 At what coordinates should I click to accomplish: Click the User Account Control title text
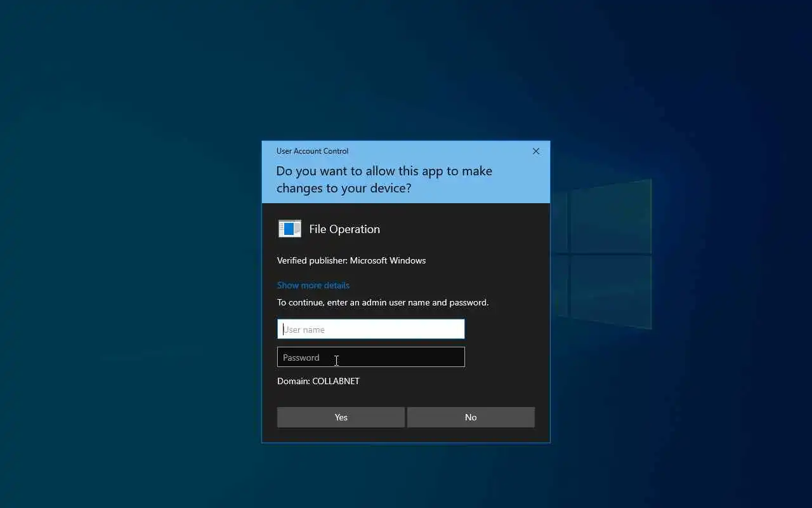tap(312, 151)
